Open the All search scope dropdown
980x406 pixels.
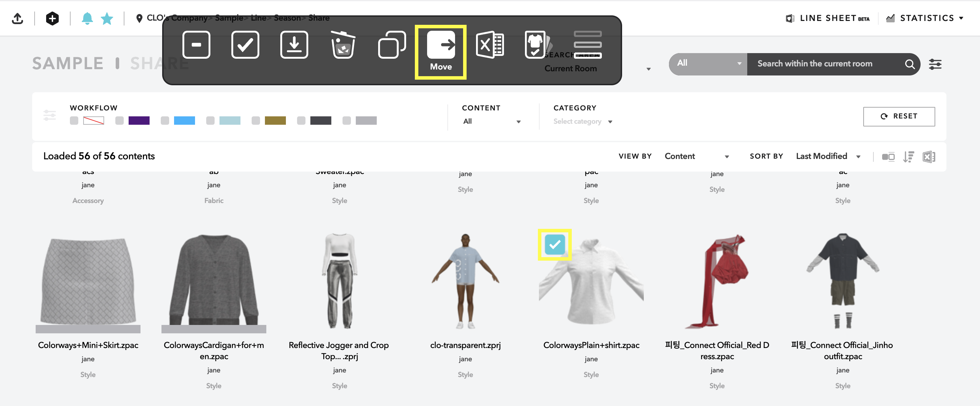tap(708, 64)
